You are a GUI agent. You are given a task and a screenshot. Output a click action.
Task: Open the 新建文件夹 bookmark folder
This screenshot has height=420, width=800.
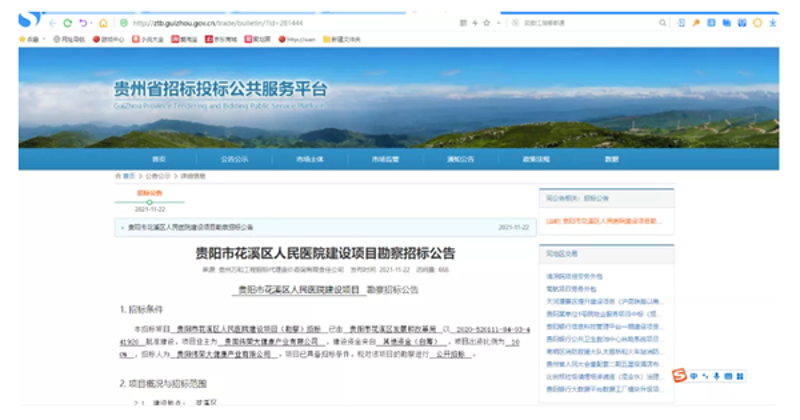tap(342, 39)
